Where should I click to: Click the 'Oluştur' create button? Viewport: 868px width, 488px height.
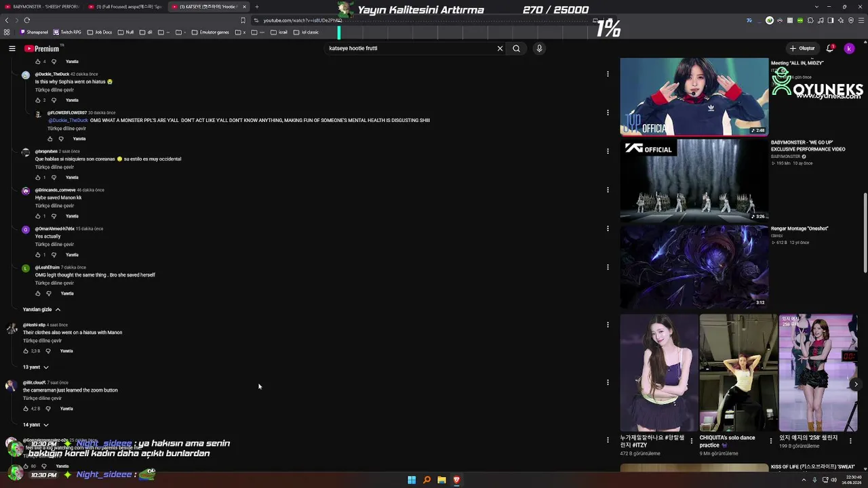[x=802, y=48]
